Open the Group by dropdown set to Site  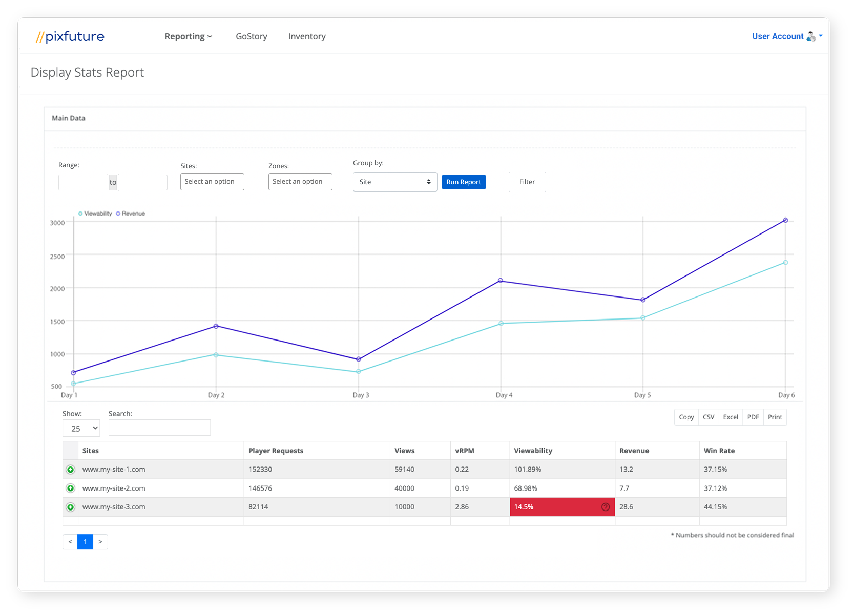pyautogui.click(x=394, y=182)
